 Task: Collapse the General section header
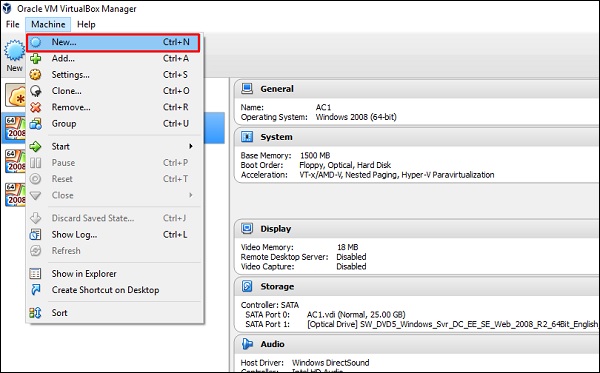pyautogui.click(x=416, y=89)
